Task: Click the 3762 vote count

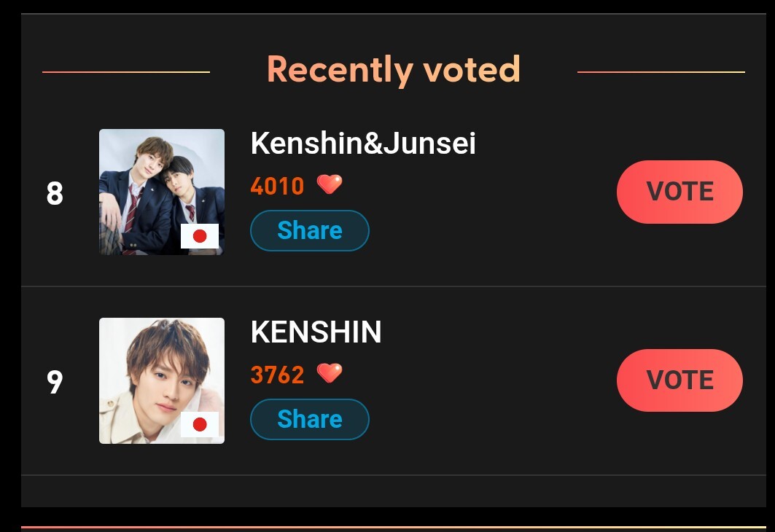Action: click(277, 375)
